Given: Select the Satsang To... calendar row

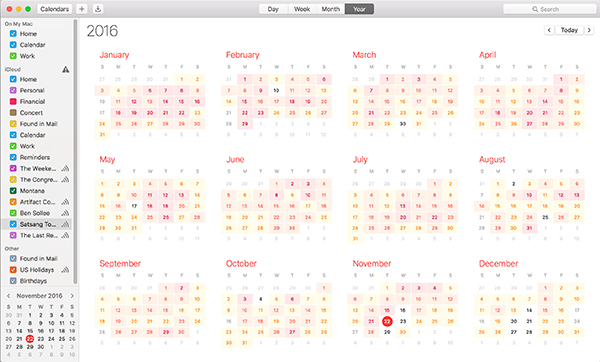Looking at the screenshot, I should click(x=37, y=224).
